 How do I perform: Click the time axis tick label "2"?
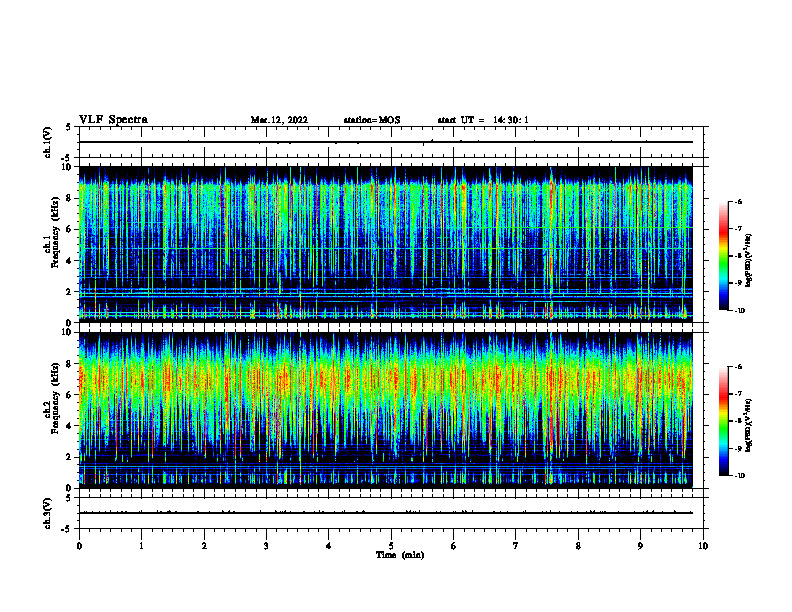204,546
